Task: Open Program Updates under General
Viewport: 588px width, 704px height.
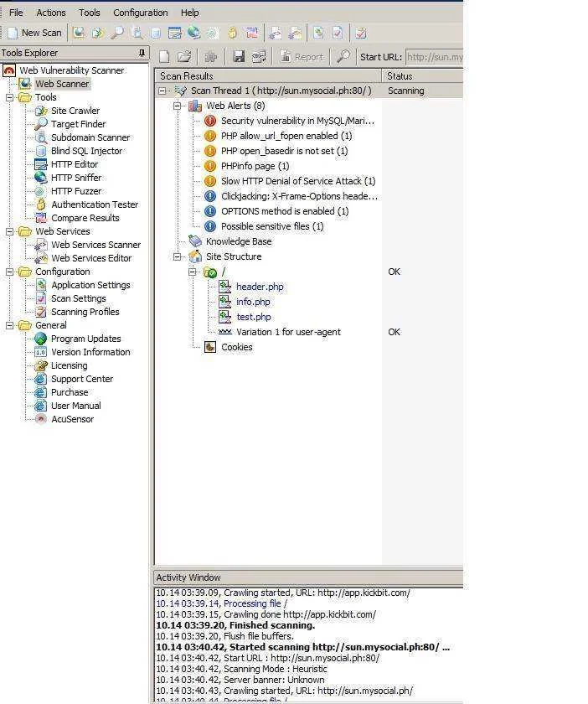Action: click(85, 339)
